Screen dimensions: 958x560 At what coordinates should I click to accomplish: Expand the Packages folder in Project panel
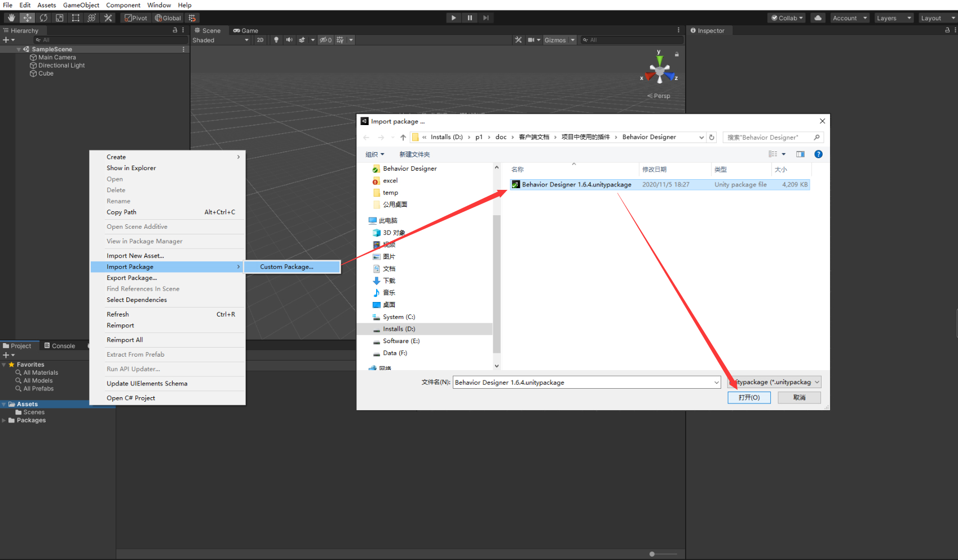[5, 420]
